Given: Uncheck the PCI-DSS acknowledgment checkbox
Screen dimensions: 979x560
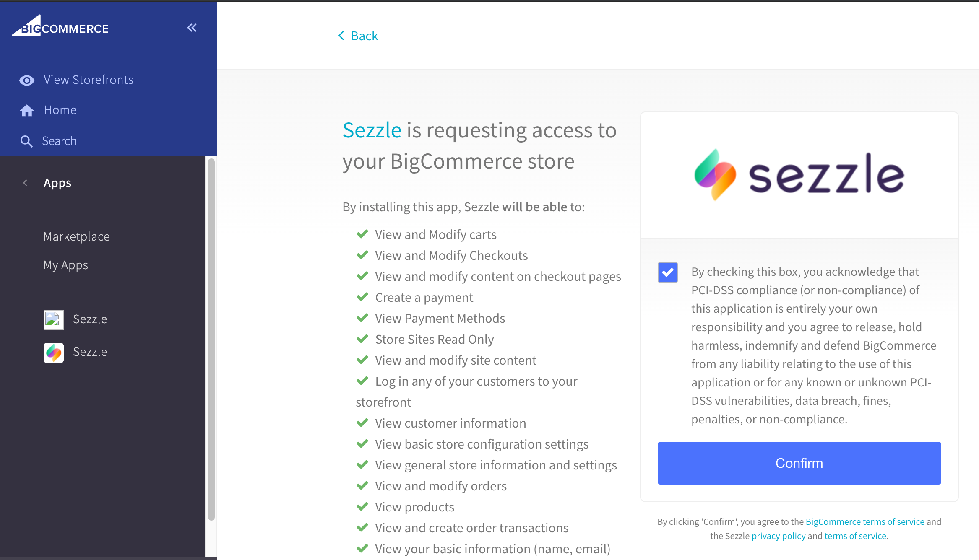Looking at the screenshot, I should [x=667, y=272].
